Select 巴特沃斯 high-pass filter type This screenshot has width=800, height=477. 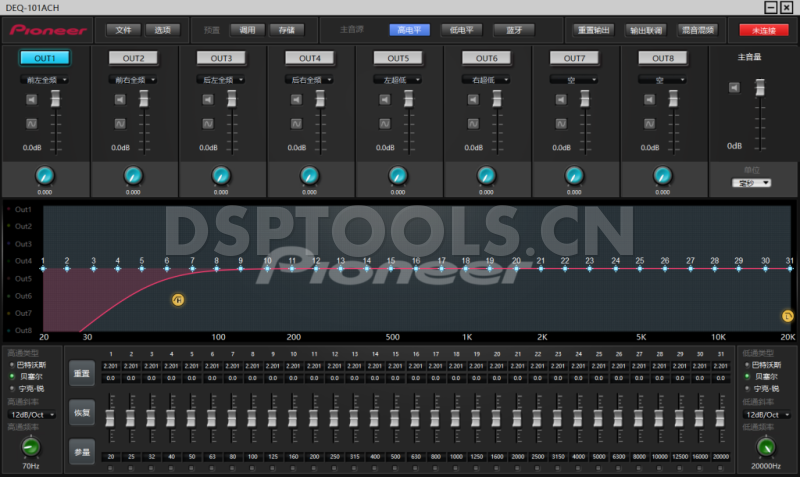(x=12, y=365)
